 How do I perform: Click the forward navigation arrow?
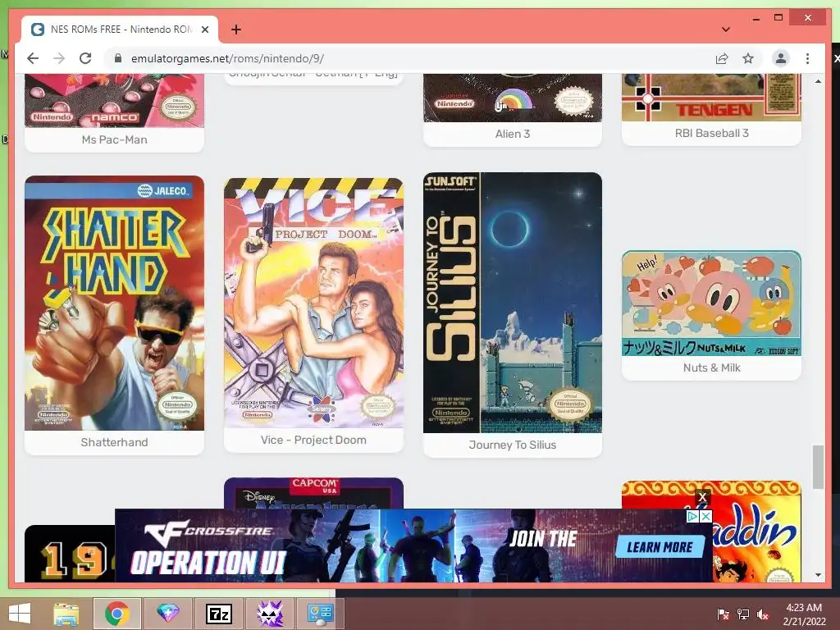(x=59, y=58)
